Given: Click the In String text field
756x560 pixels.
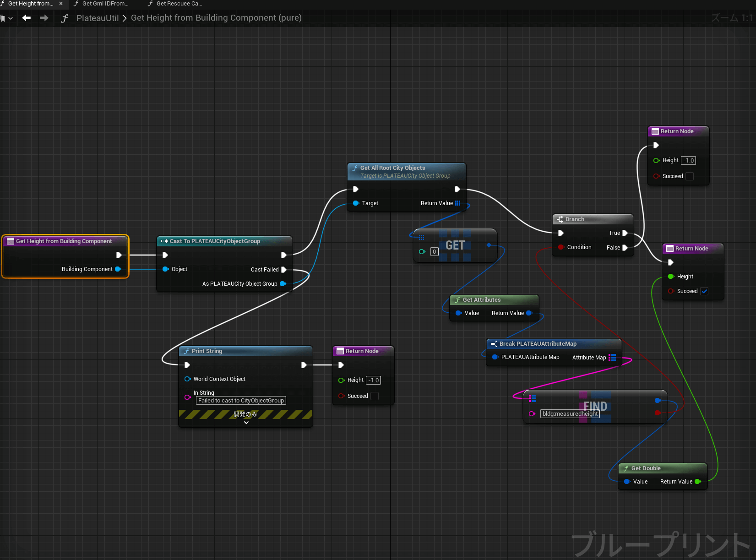Looking at the screenshot, I should tap(241, 401).
